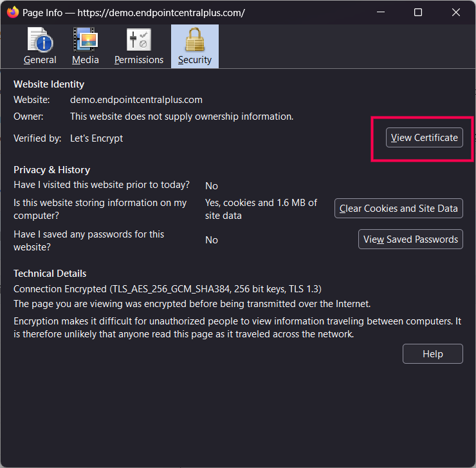Click the 'Website:' label
The height and width of the screenshot is (468, 476).
tap(32, 100)
